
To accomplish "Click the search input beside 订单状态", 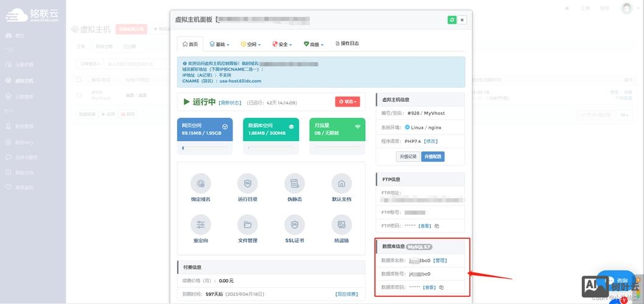I will [x=136, y=64].
